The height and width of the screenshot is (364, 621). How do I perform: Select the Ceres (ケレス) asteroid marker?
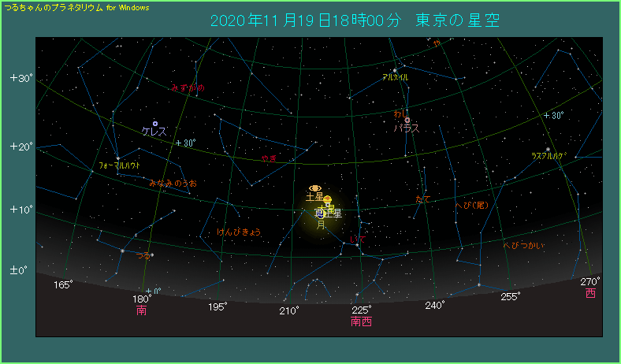155,123
